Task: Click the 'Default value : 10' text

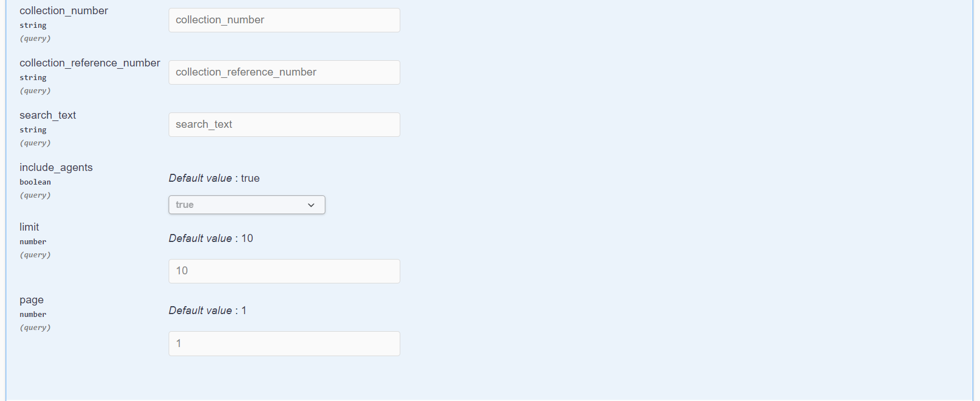Action: click(x=211, y=239)
